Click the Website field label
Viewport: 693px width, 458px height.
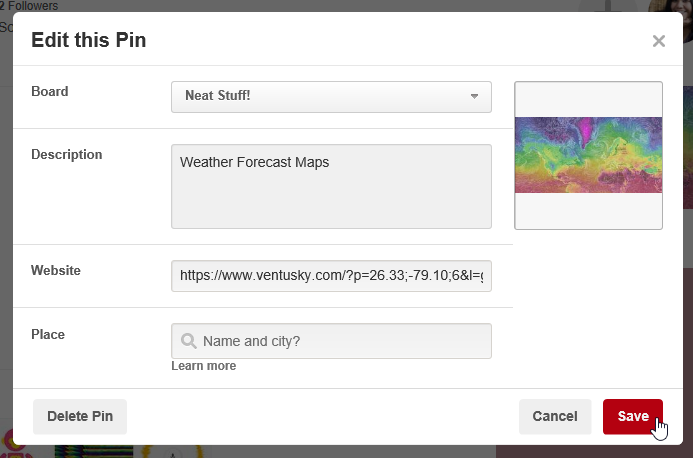tap(56, 271)
